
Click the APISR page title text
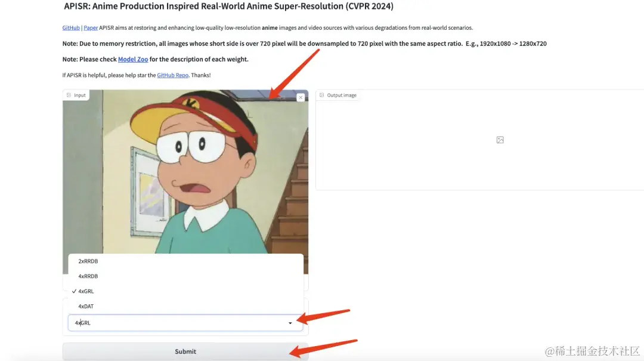(228, 6)
